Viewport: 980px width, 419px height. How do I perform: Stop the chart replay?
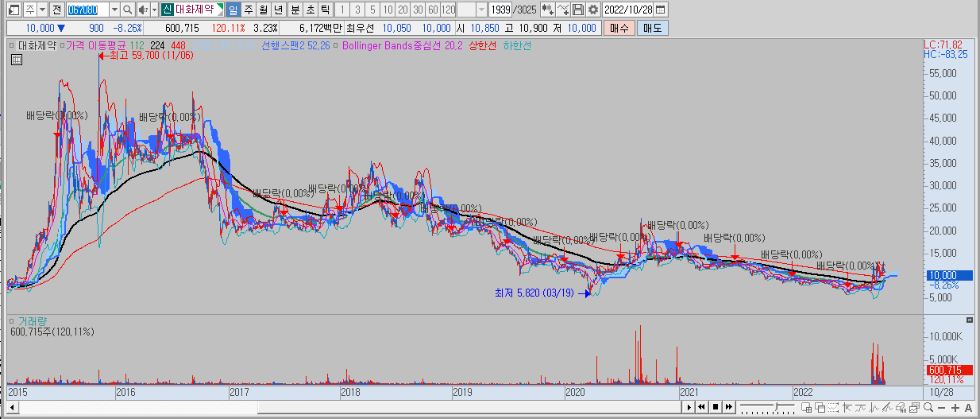click(715, 408)
